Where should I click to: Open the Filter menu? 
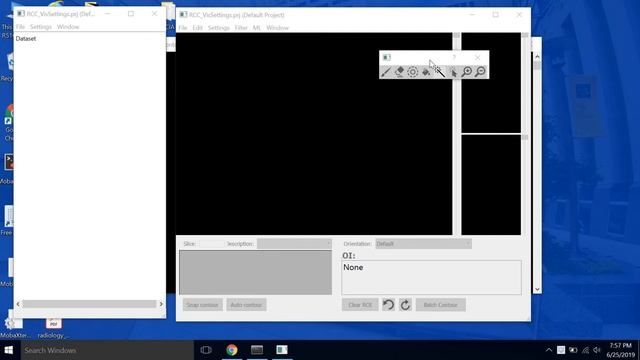[x=241, y=28]
